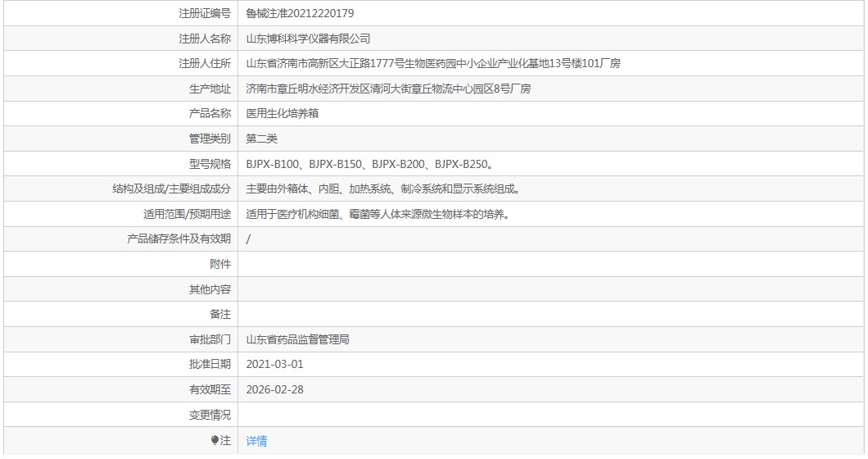Click the 变更情况 label

tap(210, 415)
